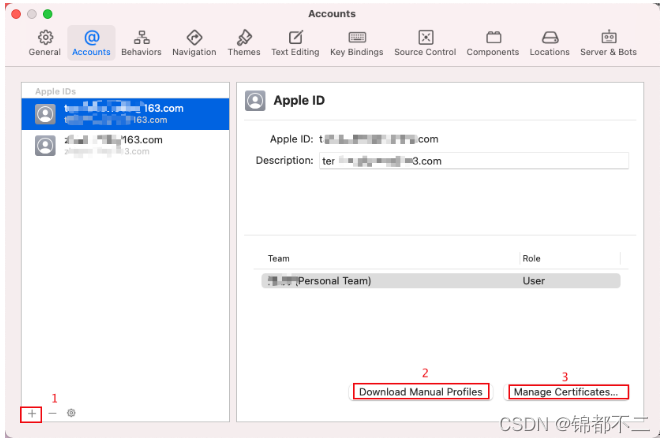Select the first highlighted Apple ID account
Image resolution: width=665 pixels, height=443 pixels.
[125, 114]
